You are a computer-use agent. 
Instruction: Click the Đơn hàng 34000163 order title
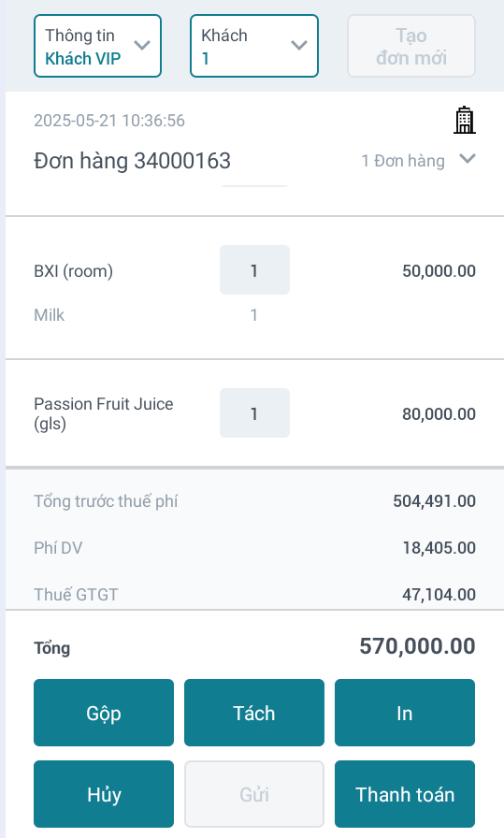click(x=132, y=161)
